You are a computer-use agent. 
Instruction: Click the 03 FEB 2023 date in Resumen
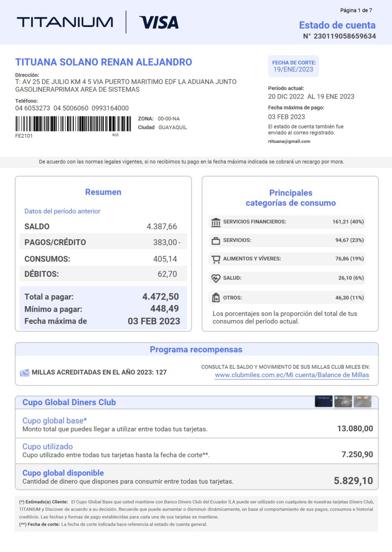(x=154, y=321)
